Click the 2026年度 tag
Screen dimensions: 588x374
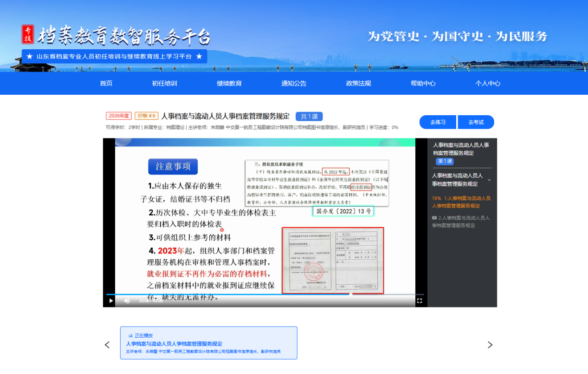[x=119, y=116]
